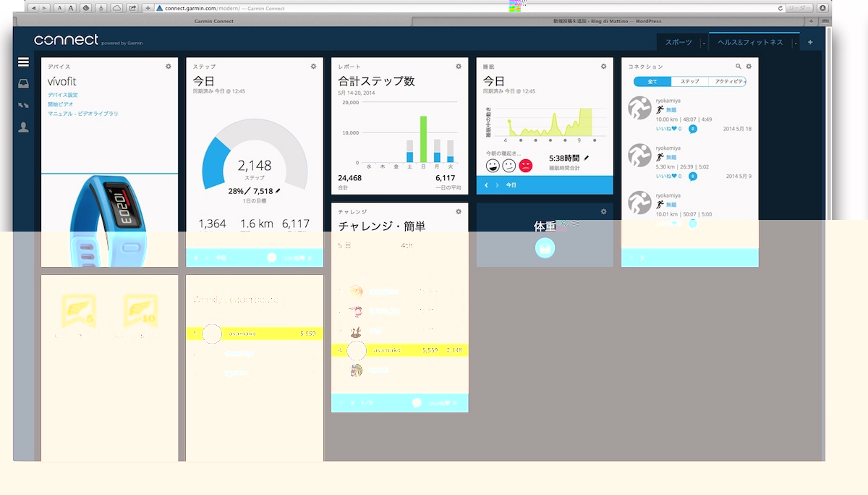
Task: Open settings gear of the ステップ widget
Action: 313,66
